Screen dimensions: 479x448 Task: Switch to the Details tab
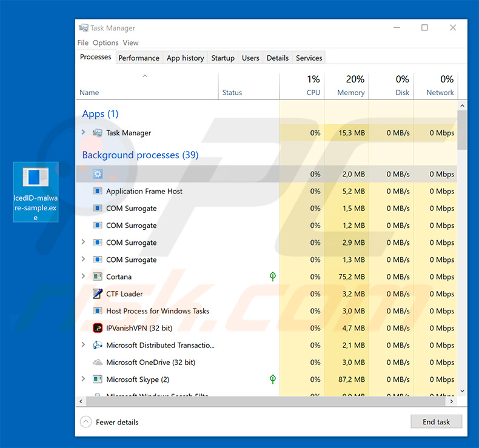(277, 58)
